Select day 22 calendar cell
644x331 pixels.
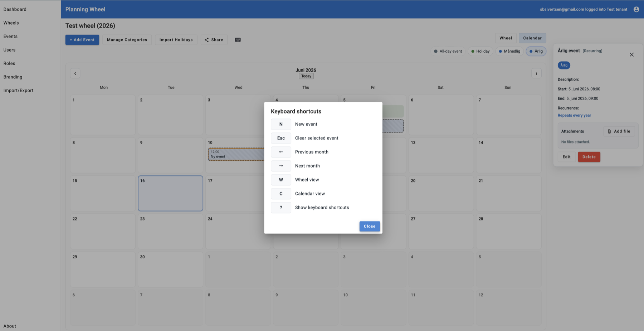pos(103,232)
